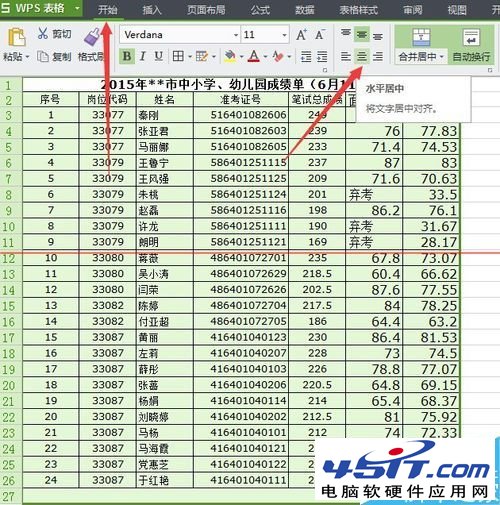Click the increase indent icon

point(322,56)
